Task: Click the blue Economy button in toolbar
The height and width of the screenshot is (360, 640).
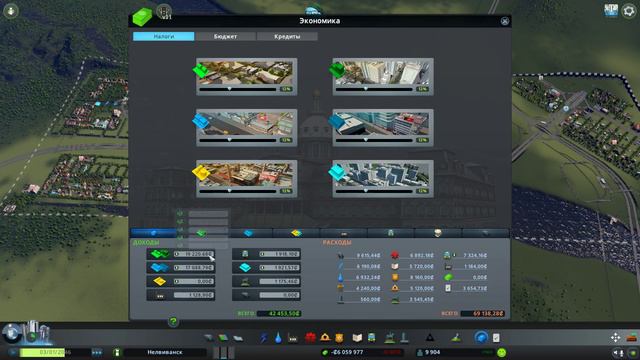Action: click(x=481, y=338)
